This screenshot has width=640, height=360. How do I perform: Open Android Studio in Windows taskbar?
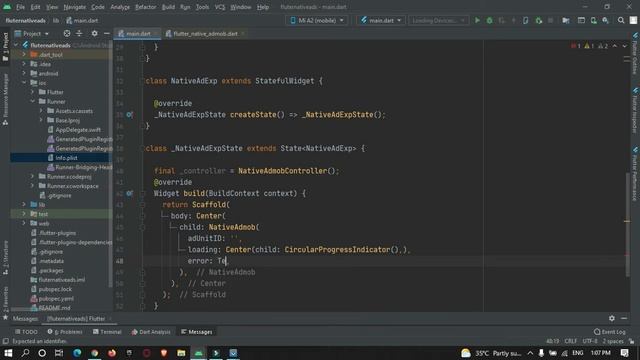198,353
